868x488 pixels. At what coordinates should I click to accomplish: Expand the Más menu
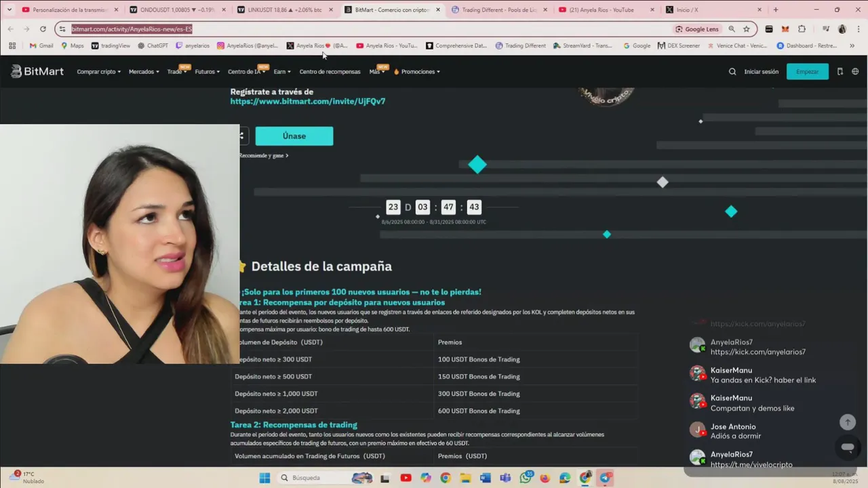(x=376, y=72)
